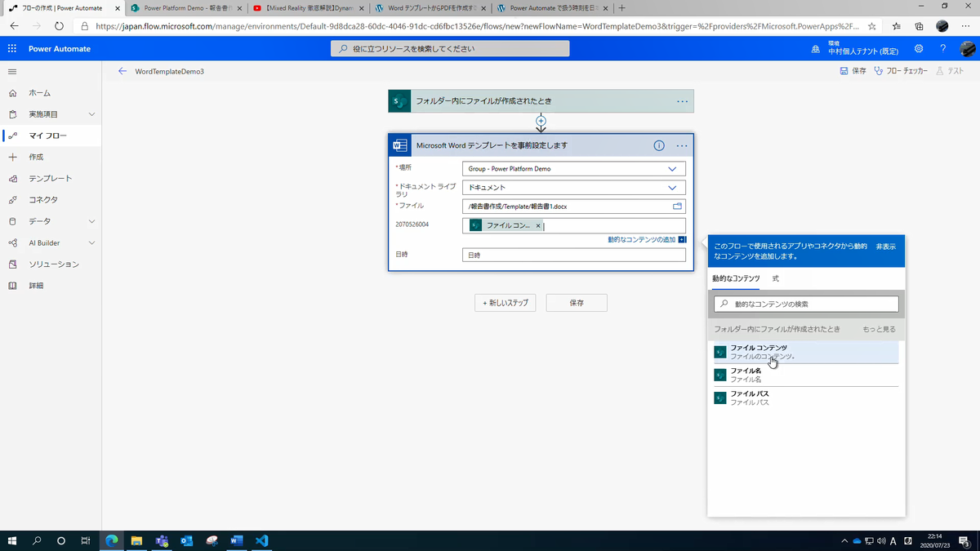Open the trigger card ellipsis menu
The image size is (980, 551).
coord(683,101)
